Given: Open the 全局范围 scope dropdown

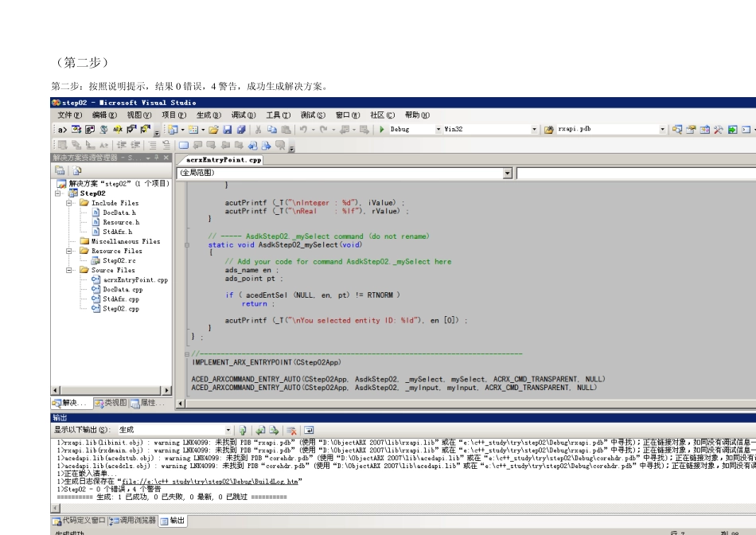Looking at the screenshot, I should pyautogui.click(x=507, y=173).
